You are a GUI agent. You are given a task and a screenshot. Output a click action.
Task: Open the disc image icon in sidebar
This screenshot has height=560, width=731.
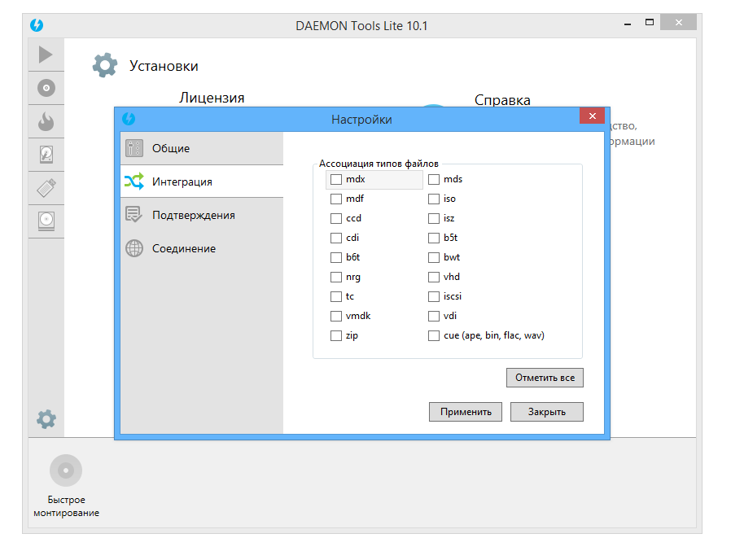(46, 88)
